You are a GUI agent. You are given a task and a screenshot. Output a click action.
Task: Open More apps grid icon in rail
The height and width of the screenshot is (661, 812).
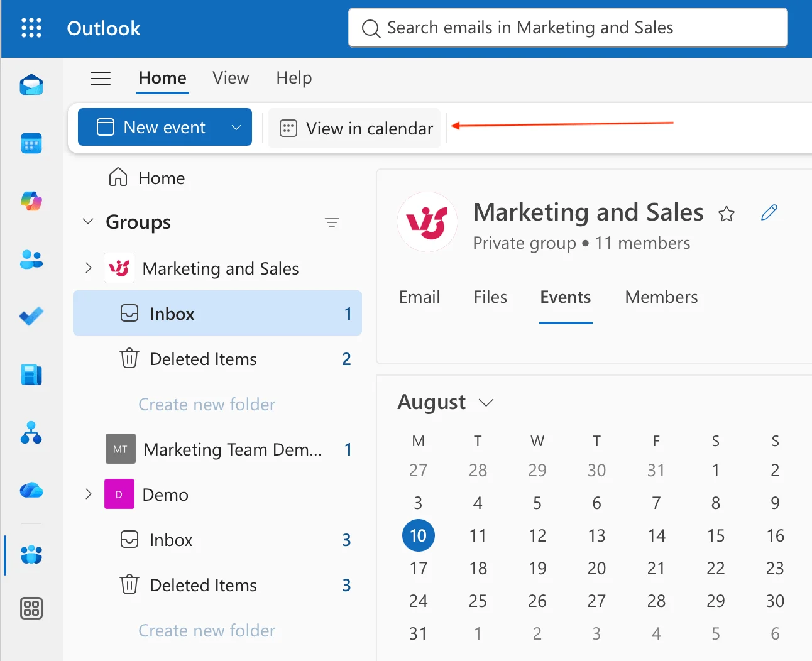pyautogui.click(x=31, y=608)
